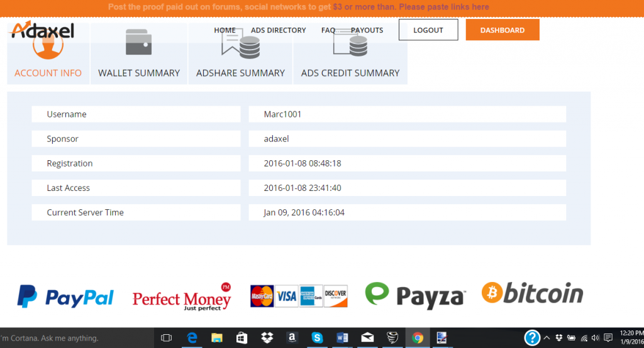Switch to Google Chrome in taskbar

[418, 338]
